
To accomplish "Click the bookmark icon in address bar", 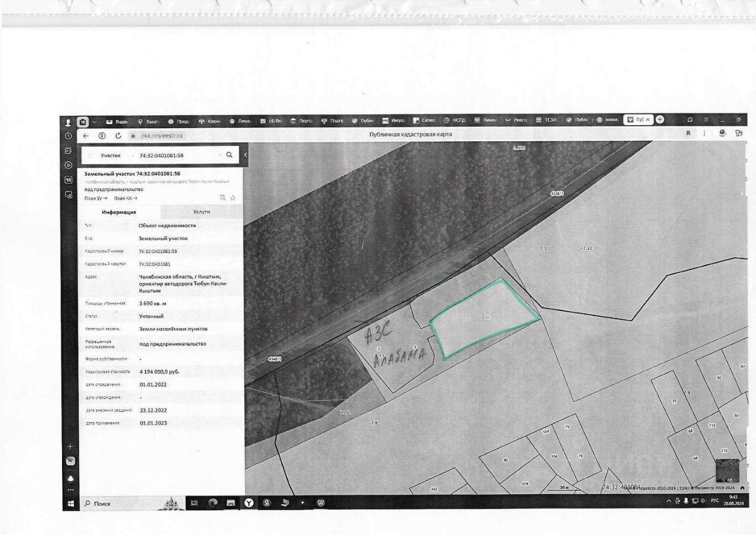I will 688,134.
